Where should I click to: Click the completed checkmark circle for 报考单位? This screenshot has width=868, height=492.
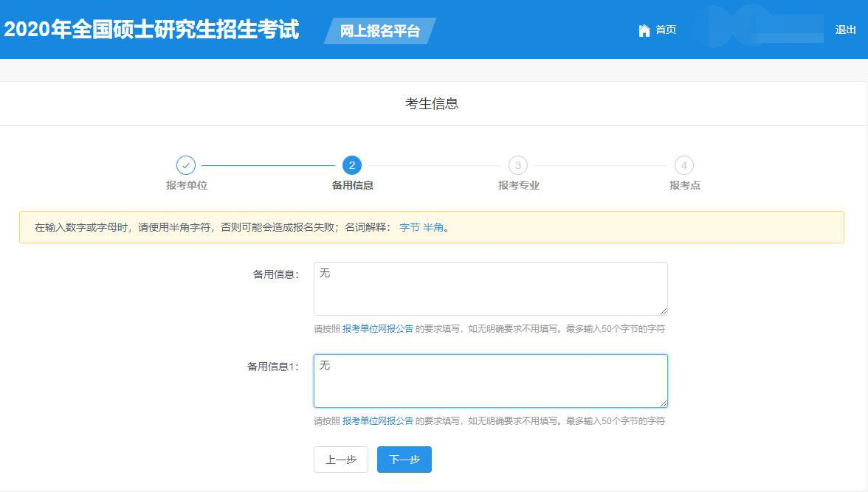pyautogui.click(x=185, y=166)
